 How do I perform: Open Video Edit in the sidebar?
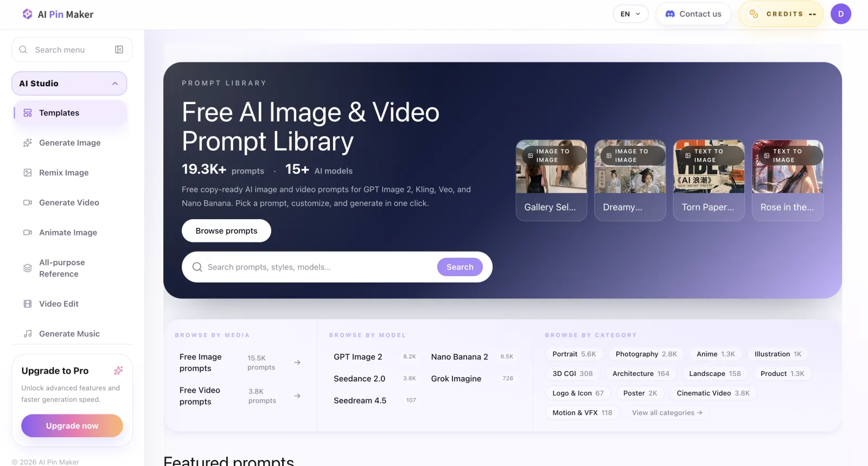[x=71, y=304]
